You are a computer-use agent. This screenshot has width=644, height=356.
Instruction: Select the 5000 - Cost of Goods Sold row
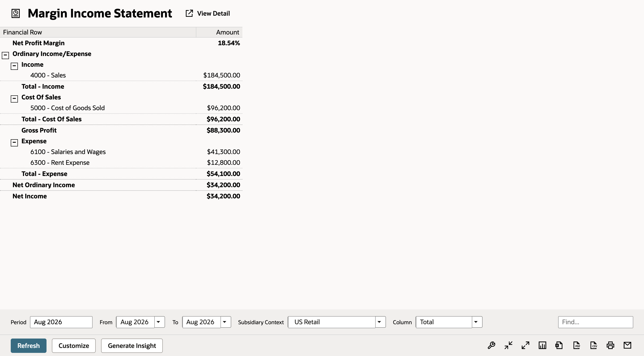[121, 108]
